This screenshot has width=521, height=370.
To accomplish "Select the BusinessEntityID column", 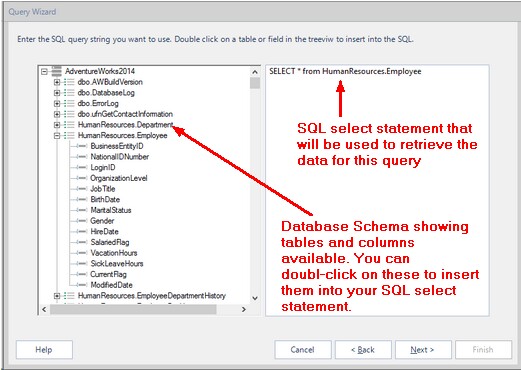I will 117,146.
